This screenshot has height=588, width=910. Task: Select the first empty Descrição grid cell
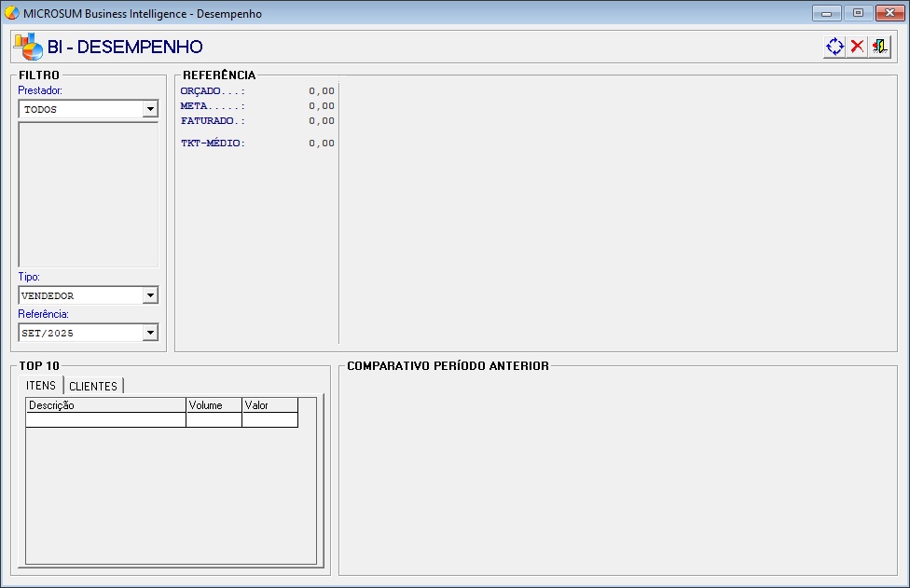pos(105,420)
